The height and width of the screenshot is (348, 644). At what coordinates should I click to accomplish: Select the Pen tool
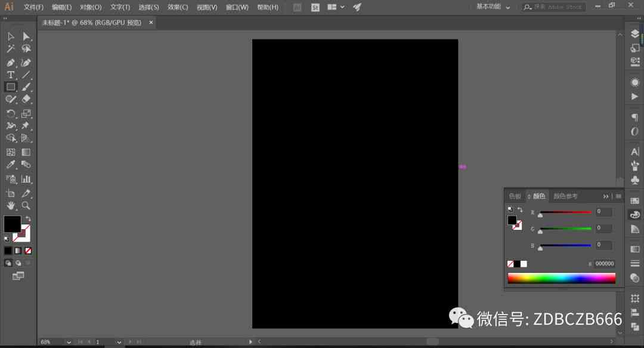pos(11,63)
